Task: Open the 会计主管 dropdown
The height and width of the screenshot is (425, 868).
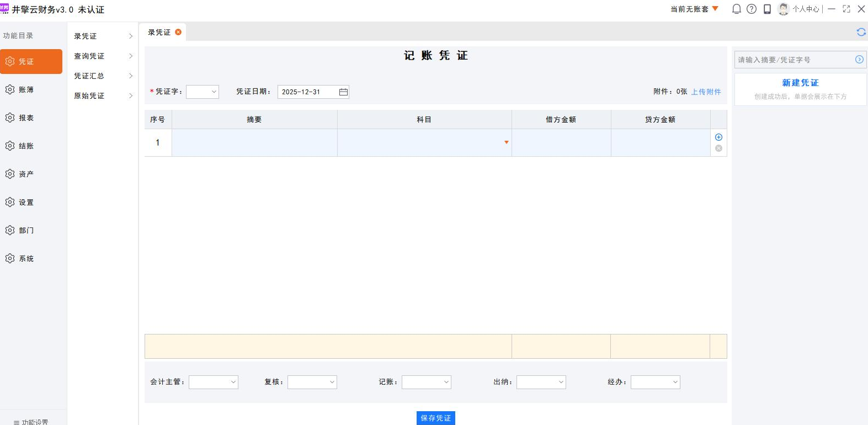Action: 214,382
